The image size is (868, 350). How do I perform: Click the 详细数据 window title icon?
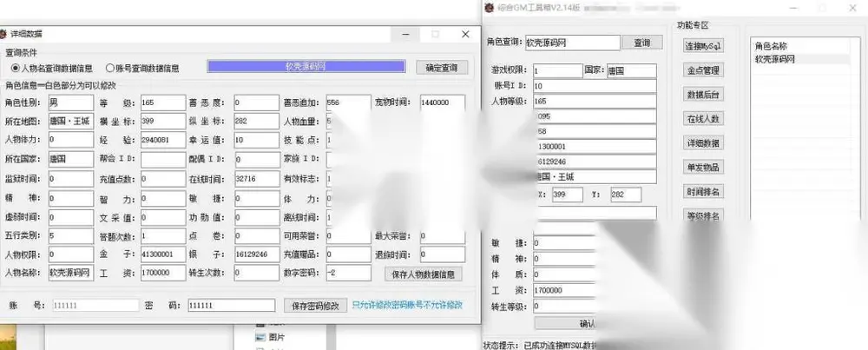pyautogui.click(x=3, y=34)
